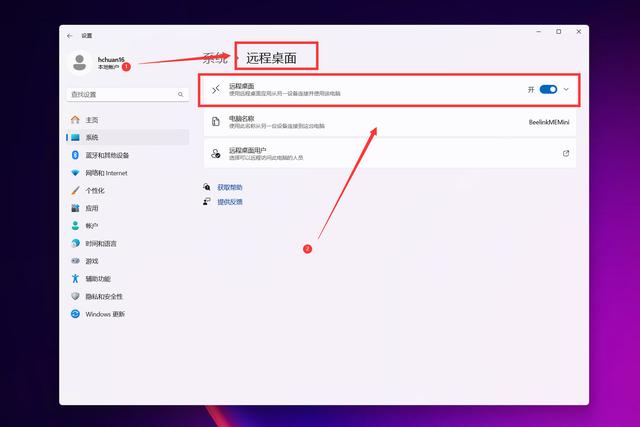The image size is (640, 427).
Task: Click the remote desktop users icon
Action: coord(216,153)
